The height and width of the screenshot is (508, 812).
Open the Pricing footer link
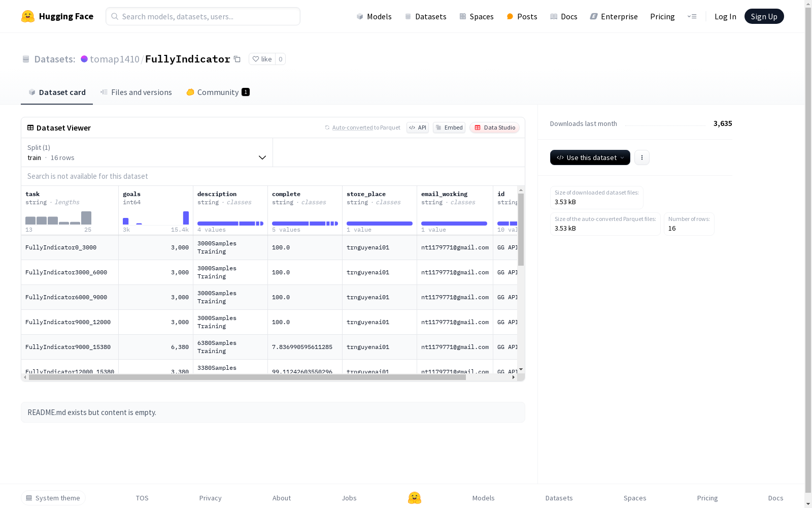click(x=707, y=498)
